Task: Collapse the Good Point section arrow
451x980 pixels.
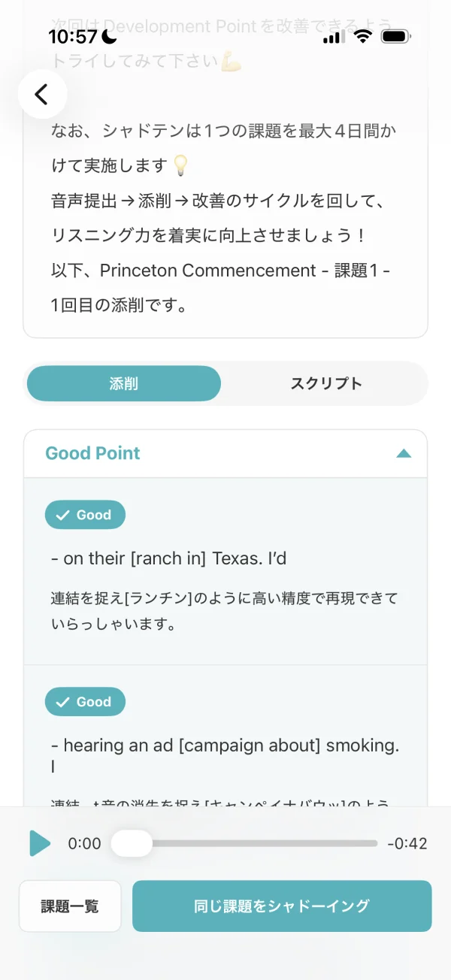Action: pos(404,453)
